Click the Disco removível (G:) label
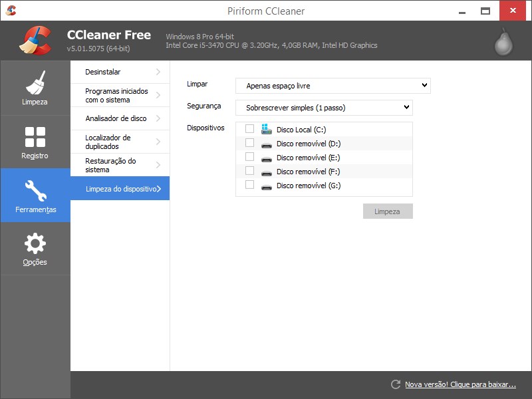Image resolution: width=532 pixels, height=399 pixels. [309, 186]
